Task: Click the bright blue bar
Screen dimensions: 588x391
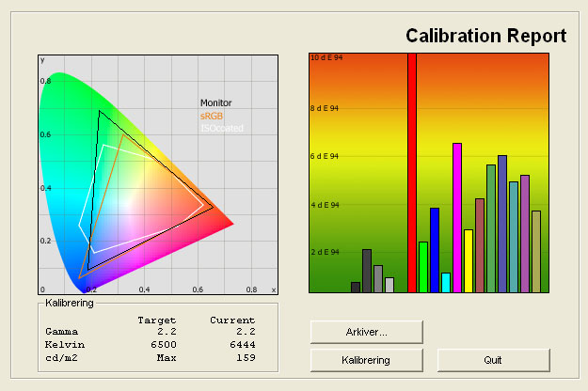Action: [x=435, y=250]
